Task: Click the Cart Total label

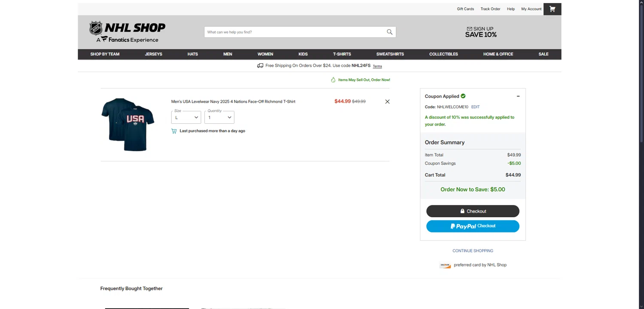Action: click(x=435, y=175)
